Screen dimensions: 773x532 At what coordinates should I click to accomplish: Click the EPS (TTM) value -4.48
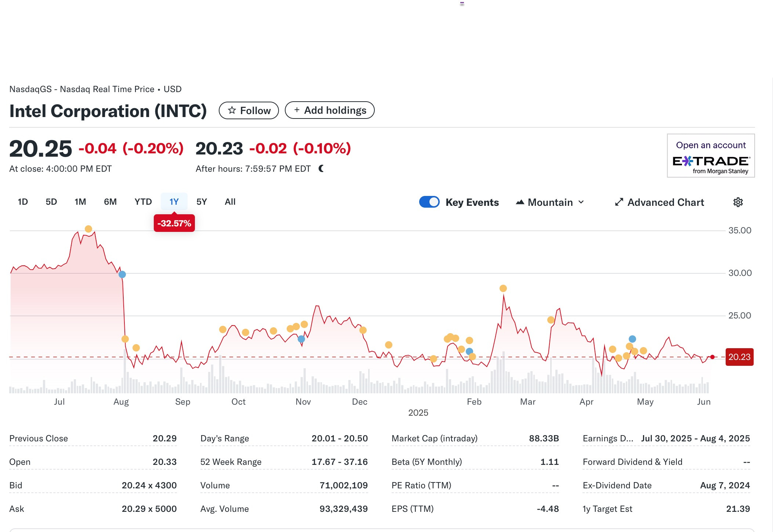(548, 509)
